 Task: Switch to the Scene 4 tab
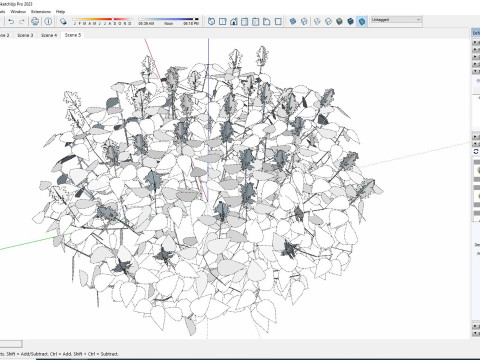tap(49, 35)
